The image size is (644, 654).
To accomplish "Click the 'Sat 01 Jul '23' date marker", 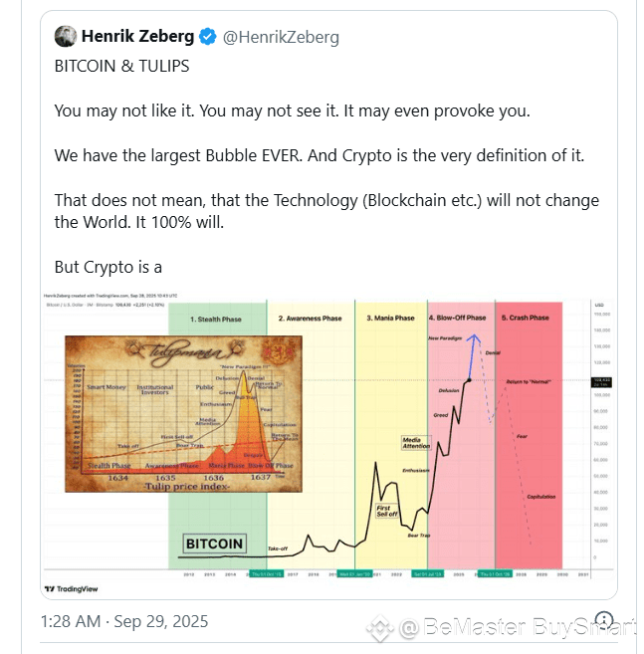I will pyautogui.click(x=428, y=574).
